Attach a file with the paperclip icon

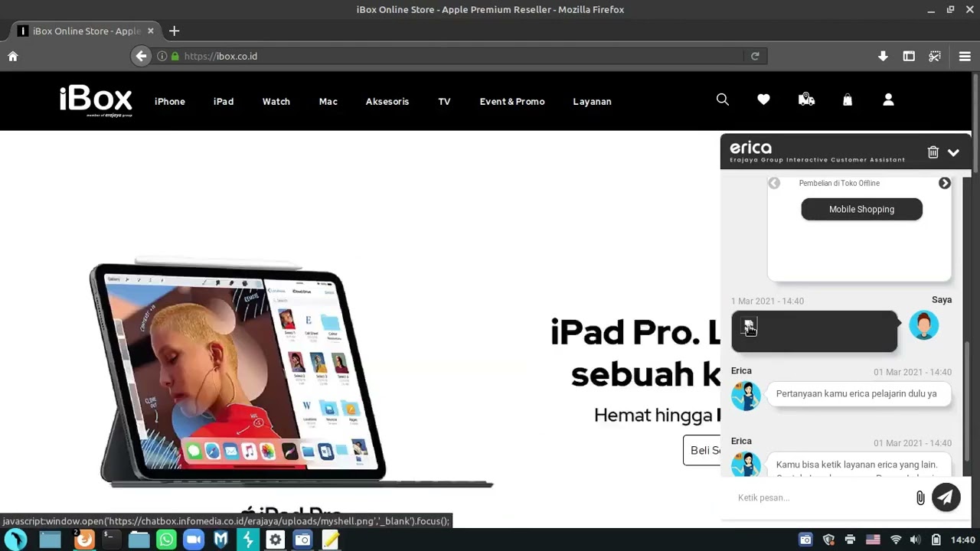pos(920,497)
